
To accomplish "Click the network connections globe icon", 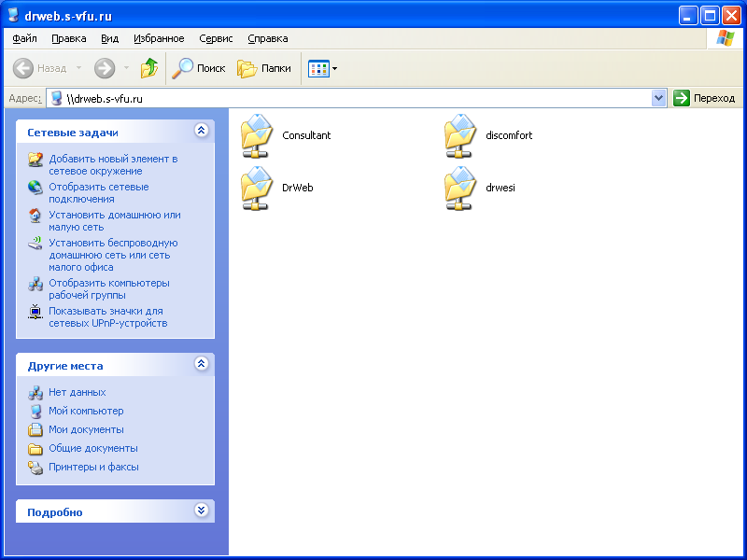I will (35, 188).
